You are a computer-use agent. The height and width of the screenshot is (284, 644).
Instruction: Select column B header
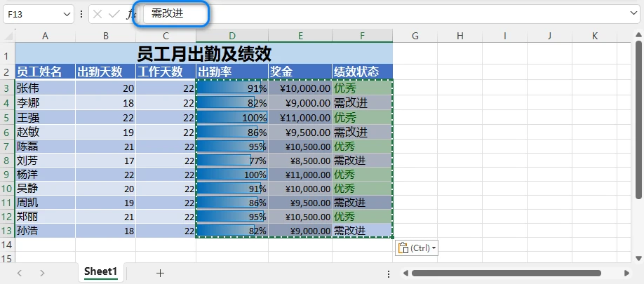(105, 36)
